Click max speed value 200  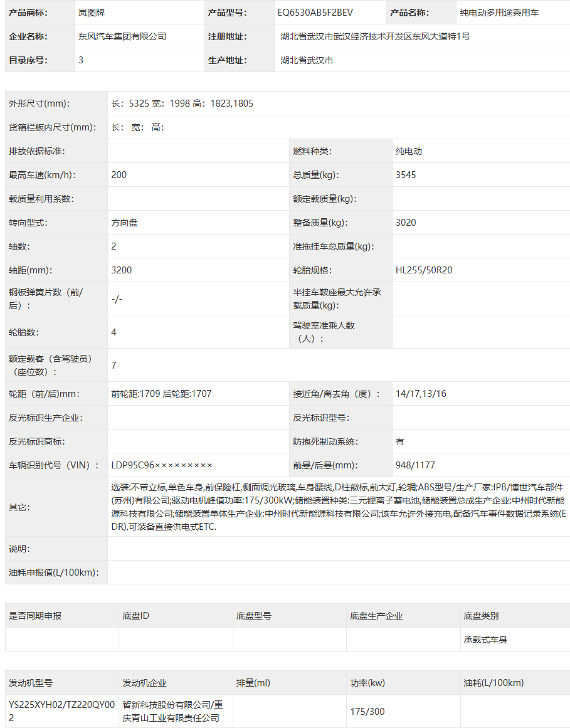[119, 175]
